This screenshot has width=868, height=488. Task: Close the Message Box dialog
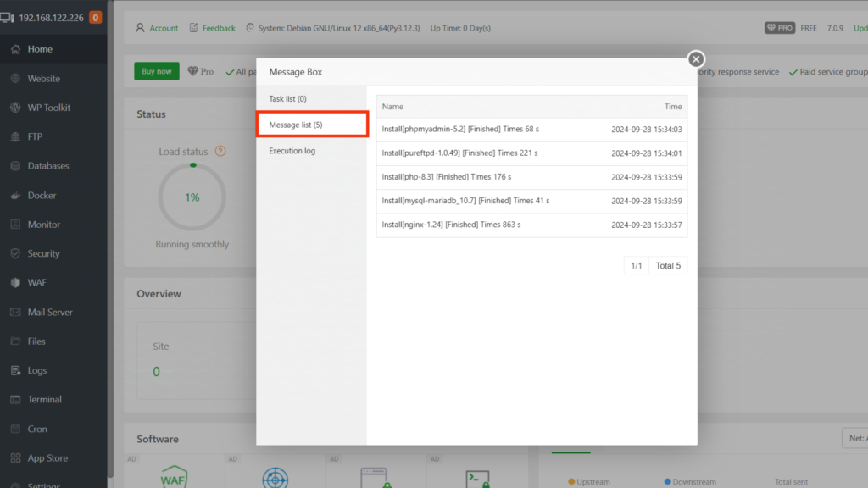coord(696,58)
